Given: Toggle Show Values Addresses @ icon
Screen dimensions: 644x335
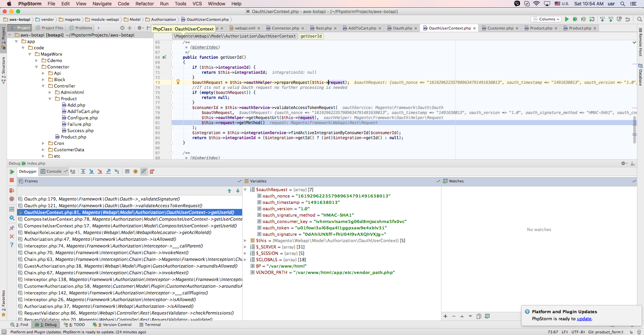Looking at the screenshot, I should [136, 171].
